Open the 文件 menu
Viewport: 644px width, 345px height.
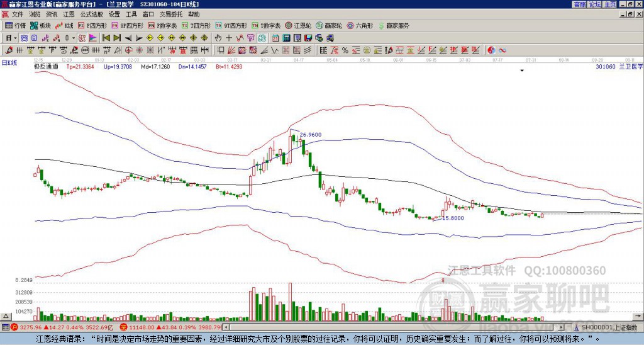(17, 14)
